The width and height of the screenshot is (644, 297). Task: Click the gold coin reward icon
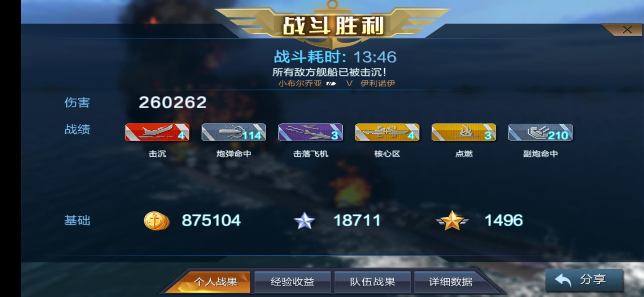click(x=157, y=221)
